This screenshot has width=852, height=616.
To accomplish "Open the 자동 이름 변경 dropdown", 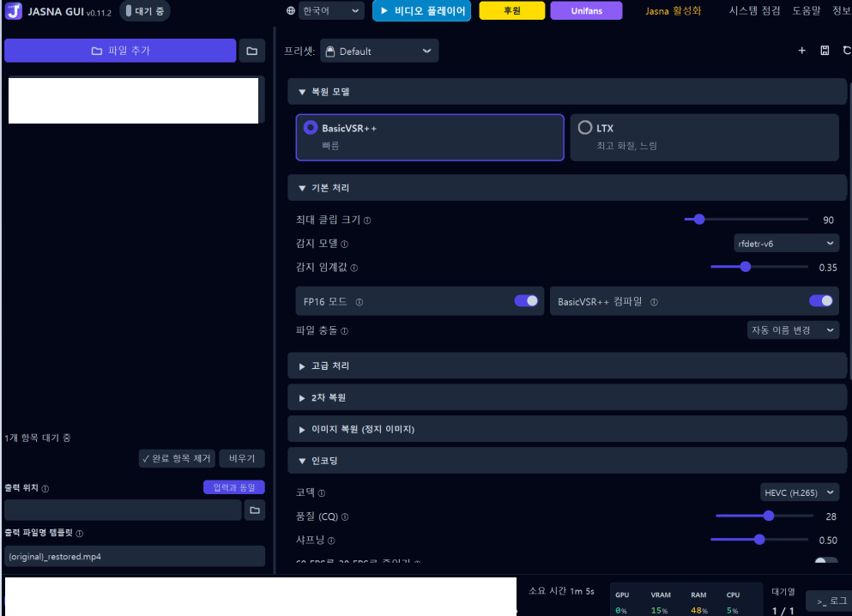I will pos(793,330).
